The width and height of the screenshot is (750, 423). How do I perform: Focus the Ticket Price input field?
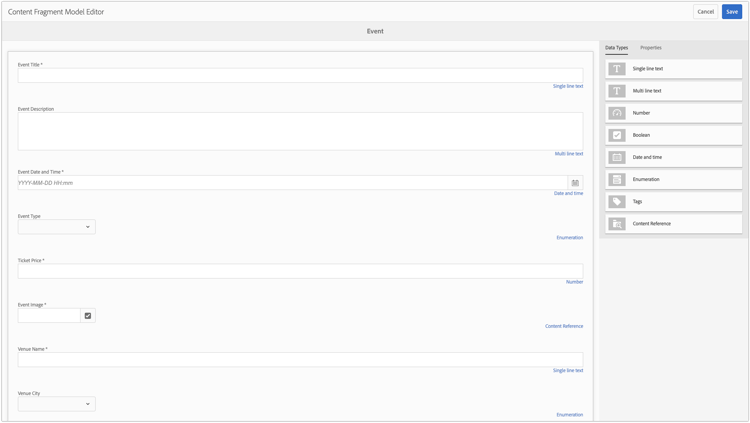click(x=300, y=271)
